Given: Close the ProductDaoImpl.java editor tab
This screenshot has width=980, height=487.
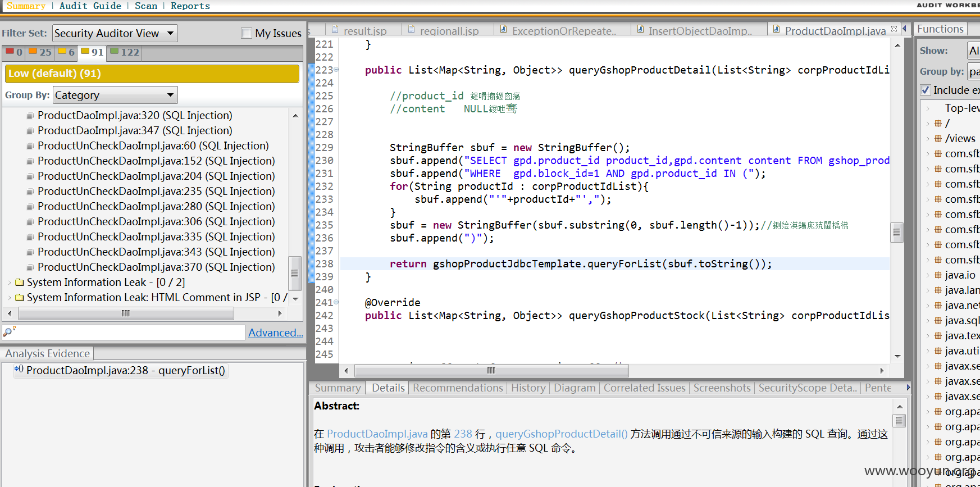Looking at the screenshot, I should 894,29.
